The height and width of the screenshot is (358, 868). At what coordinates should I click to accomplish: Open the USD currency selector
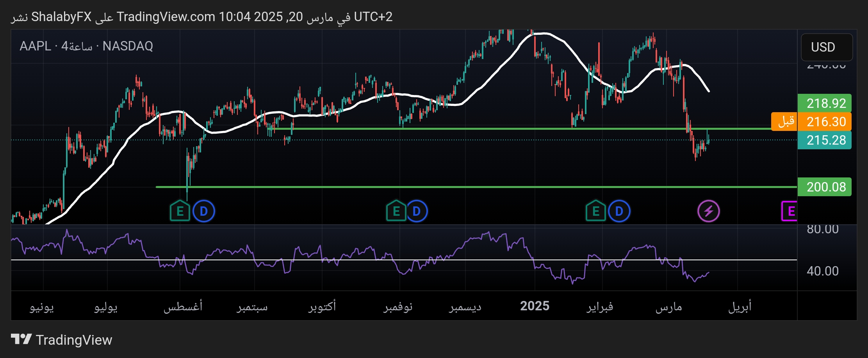(827, 47)
